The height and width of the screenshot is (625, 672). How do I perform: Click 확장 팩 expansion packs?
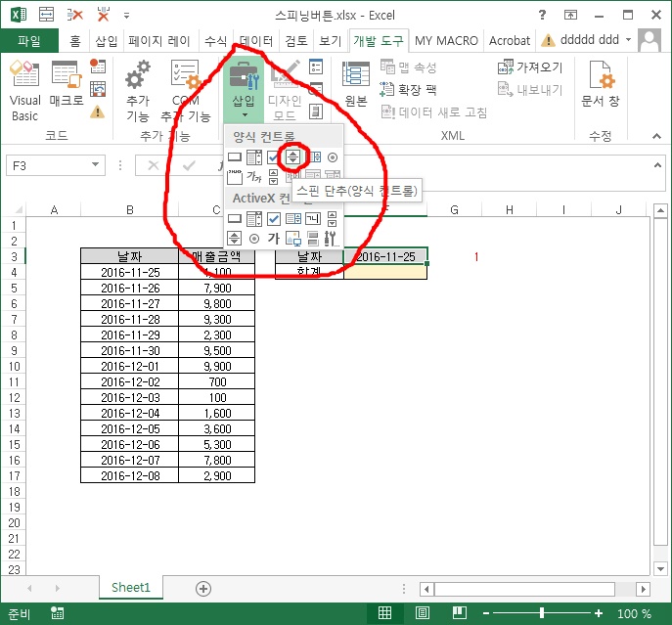point(408,90)
